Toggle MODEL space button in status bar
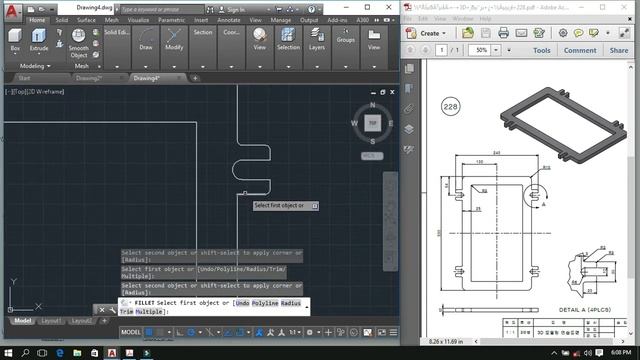Screen dimensions: 640x360 131,333
